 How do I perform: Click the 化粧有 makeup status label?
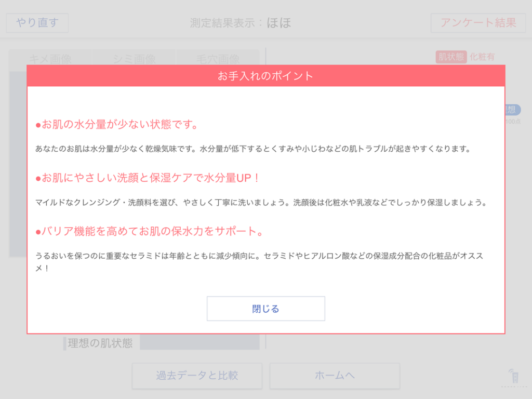point(483,57)
